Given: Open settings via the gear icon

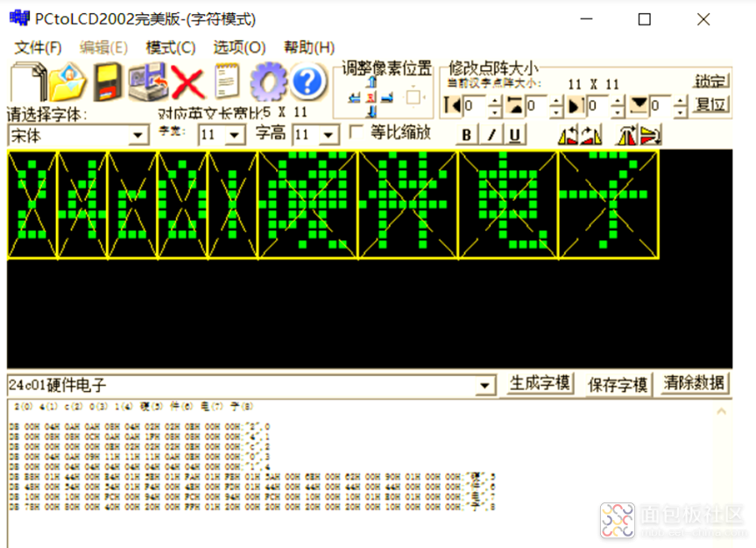Looking at the screenshot, I should tap(267, 82).
